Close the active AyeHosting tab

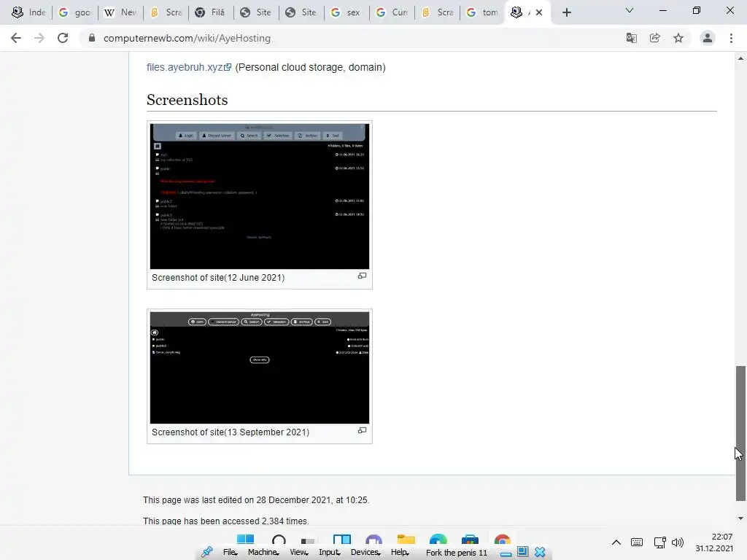point(539,12)
